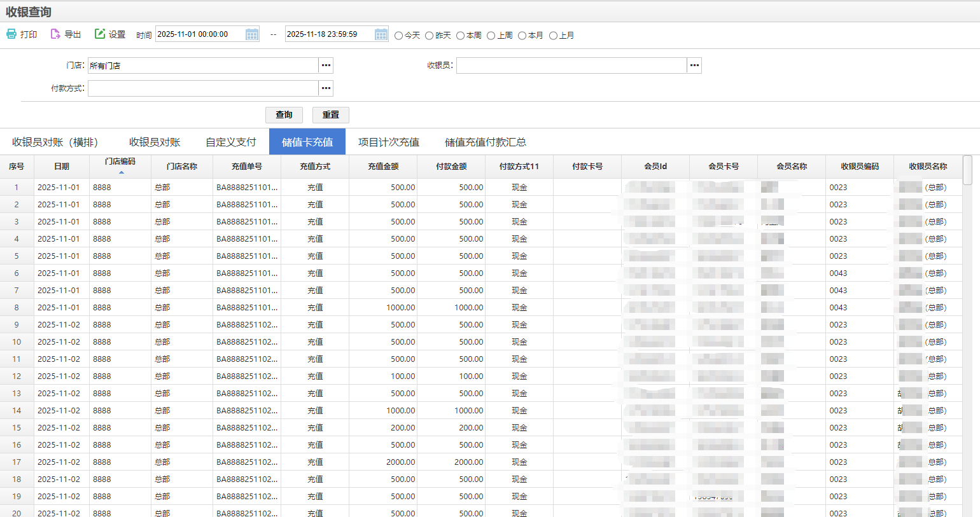Open the 门店 selection ellipsis button

pyautogui.click(x=326, y=65)
